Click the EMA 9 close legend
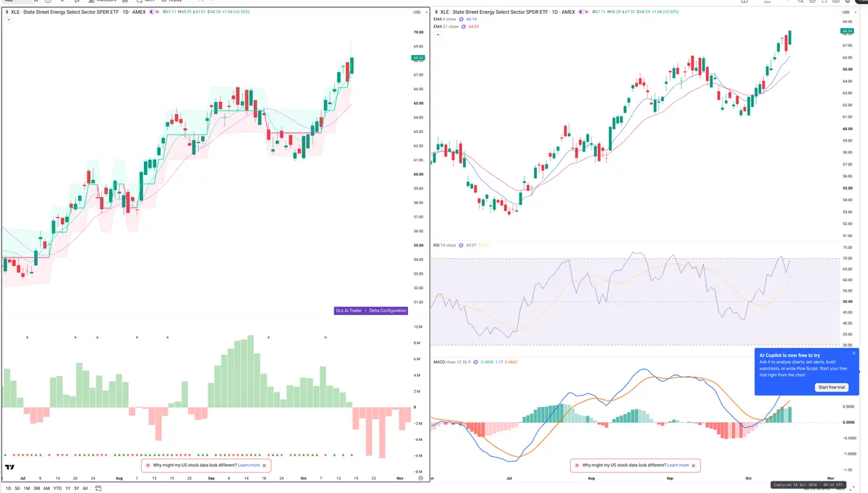The height and width of the screenshot is (493, 868). click(446, 20)
